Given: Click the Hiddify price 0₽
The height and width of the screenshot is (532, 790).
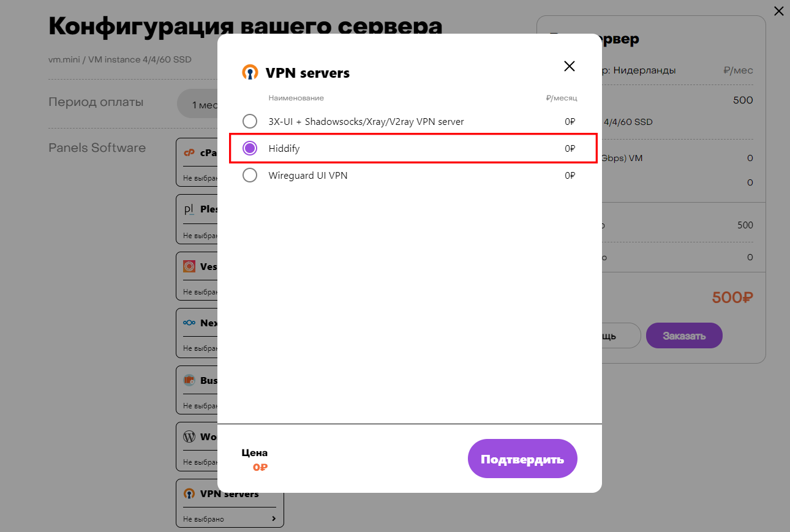Looking at the screenshot, I should click(x=570, y=148).
